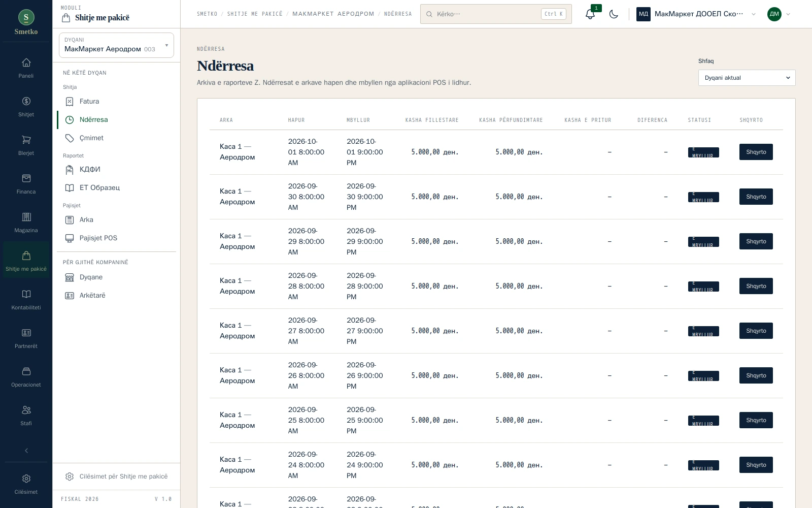Screen dimensions: 812x508
Task: Click status badge of 2026-09-27 shift
Action: 703,331
